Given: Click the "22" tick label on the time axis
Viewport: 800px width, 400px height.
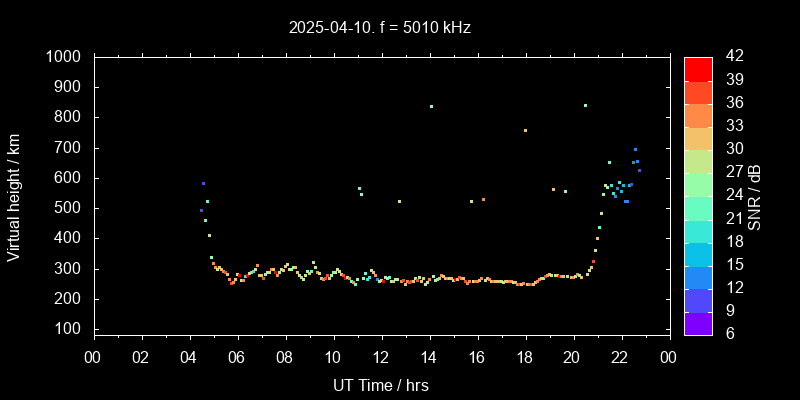Looking at the screenshot, I should pyautogui.click(x=620, y=357).
